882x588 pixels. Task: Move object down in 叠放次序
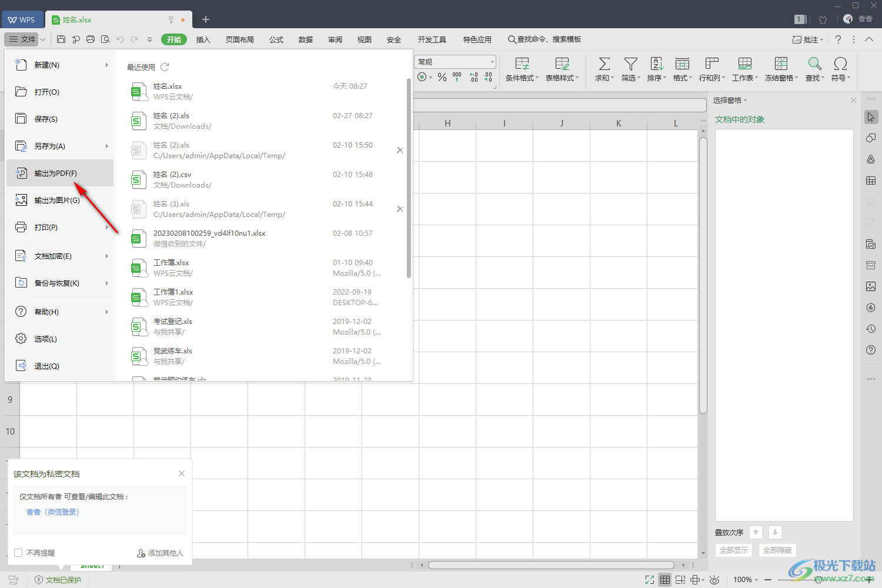tap(775, 532)
